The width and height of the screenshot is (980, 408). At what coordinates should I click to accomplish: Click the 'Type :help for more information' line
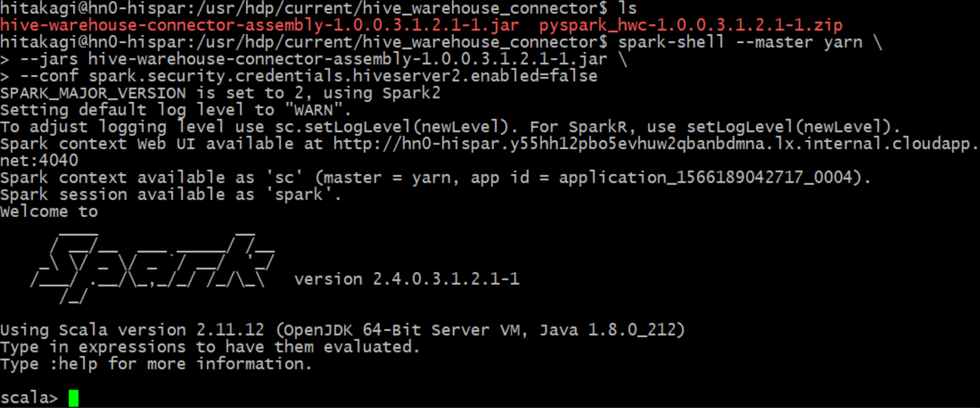(x=156, y=364)
